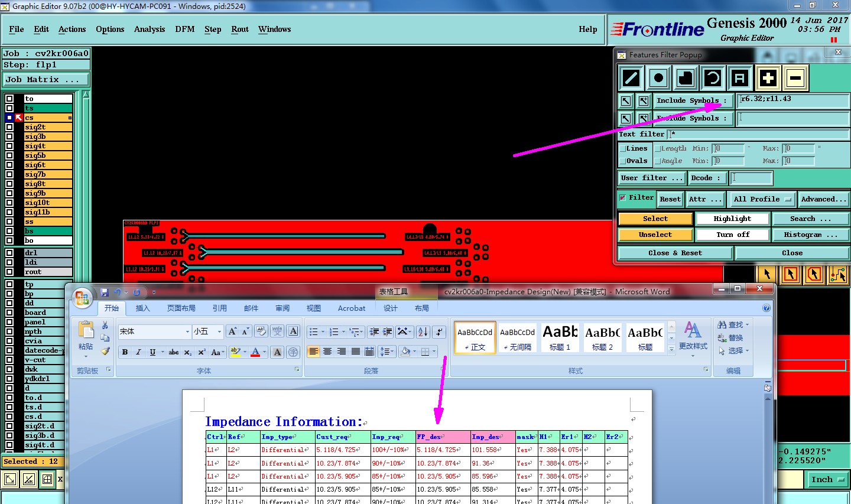The width and height of the screenshot is (851, 504).
Task: Click the Include Symbols input field
Action: coord(793,101)
